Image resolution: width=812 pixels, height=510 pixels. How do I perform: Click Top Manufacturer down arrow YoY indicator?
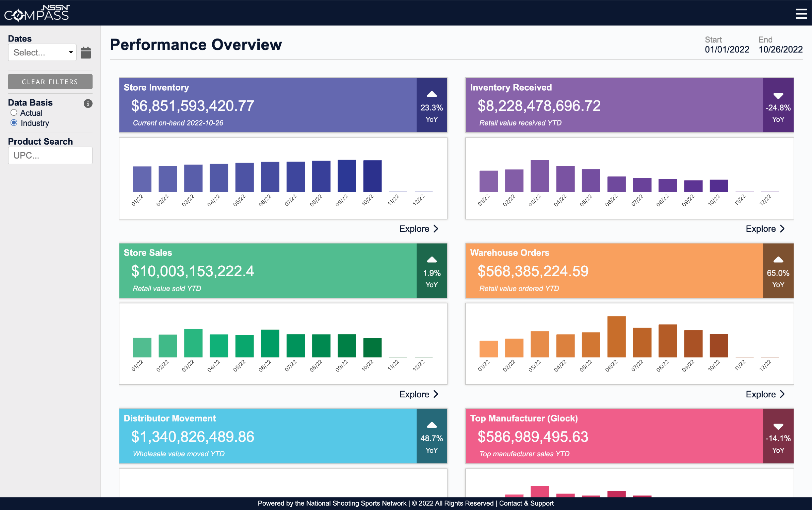click(x=778, y=426)
